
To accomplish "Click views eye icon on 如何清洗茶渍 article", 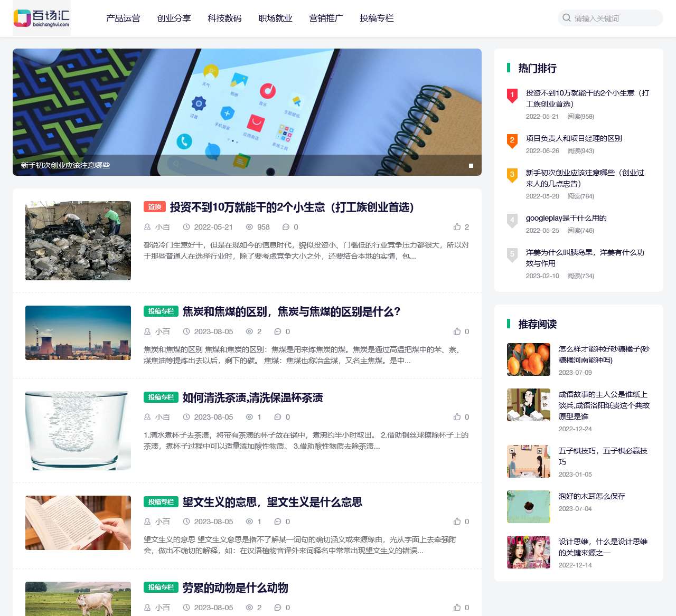I will [x=249, y=417].
